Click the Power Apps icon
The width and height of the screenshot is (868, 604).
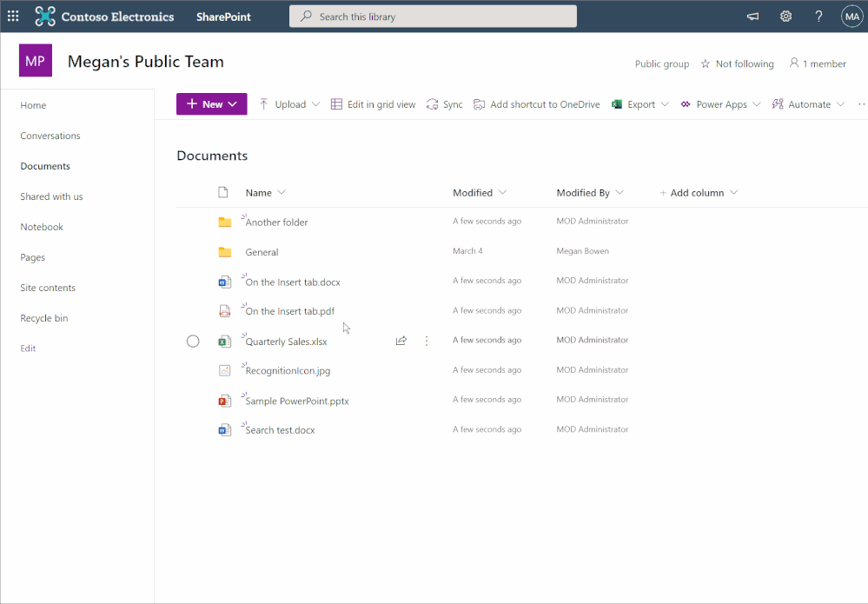pyautogui.click(x=686, y=104)
